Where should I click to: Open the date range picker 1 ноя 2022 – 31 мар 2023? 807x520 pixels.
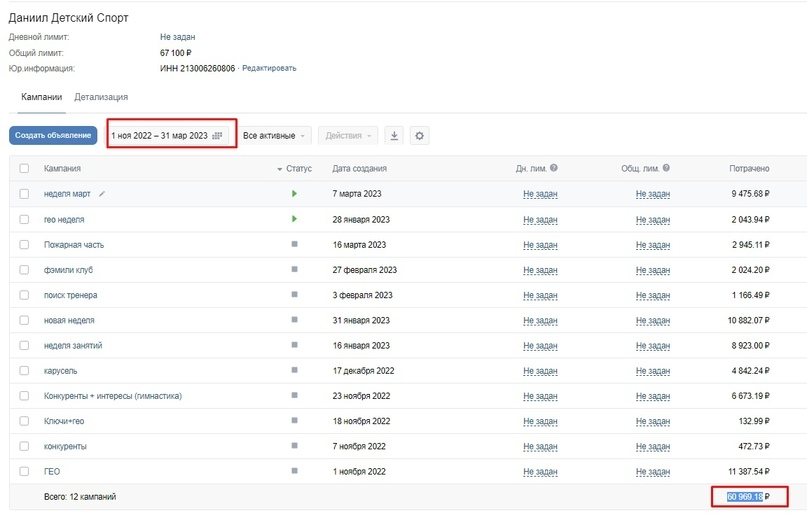(x=167, y=136)
